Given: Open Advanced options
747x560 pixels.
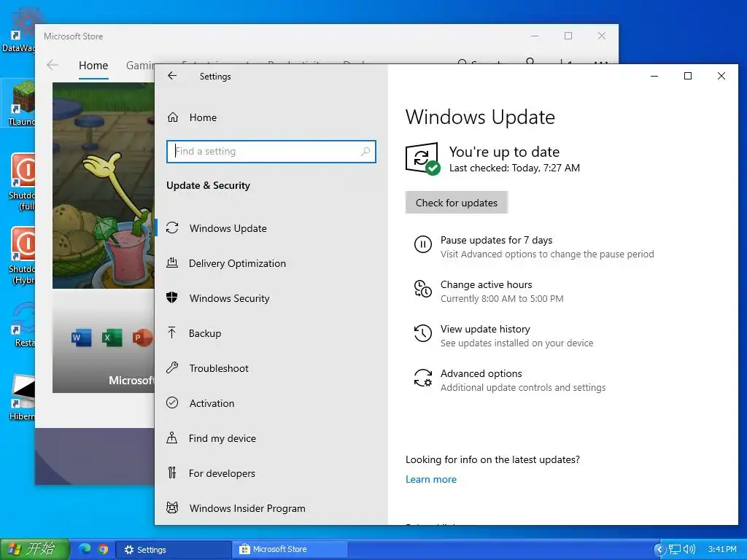Looking at the screenshot, I should tap(481, 373).
